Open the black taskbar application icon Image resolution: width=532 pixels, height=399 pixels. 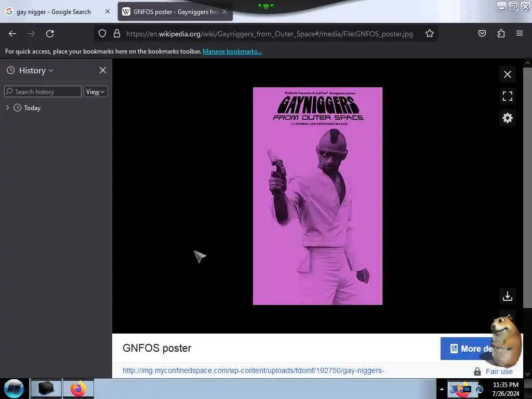(46, 389)
